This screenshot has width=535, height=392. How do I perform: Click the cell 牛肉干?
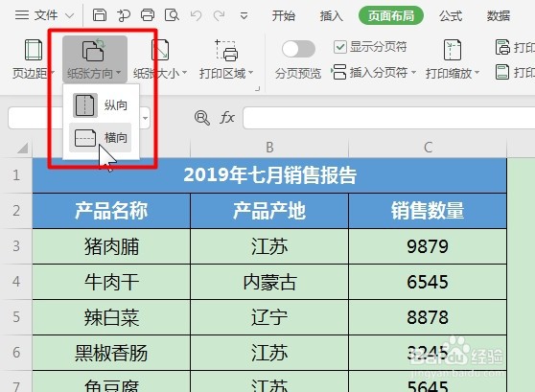[x=111, y=282]
